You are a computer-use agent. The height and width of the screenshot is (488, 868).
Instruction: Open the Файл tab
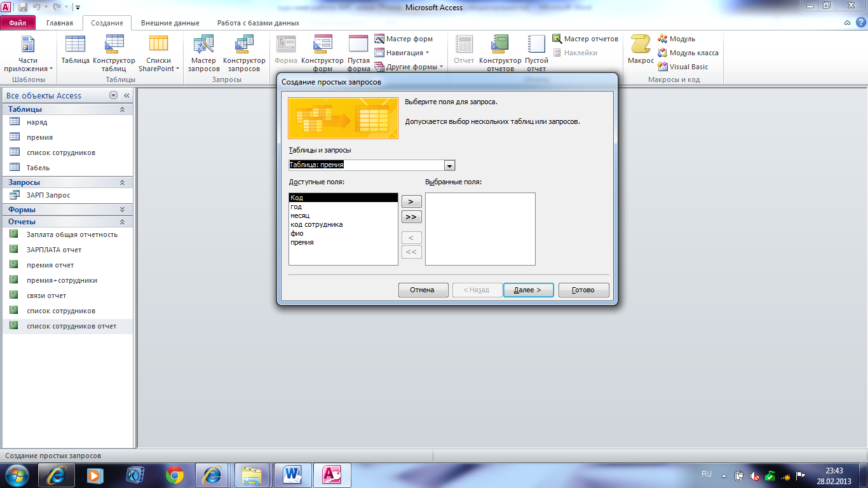(x=18, y=23)
